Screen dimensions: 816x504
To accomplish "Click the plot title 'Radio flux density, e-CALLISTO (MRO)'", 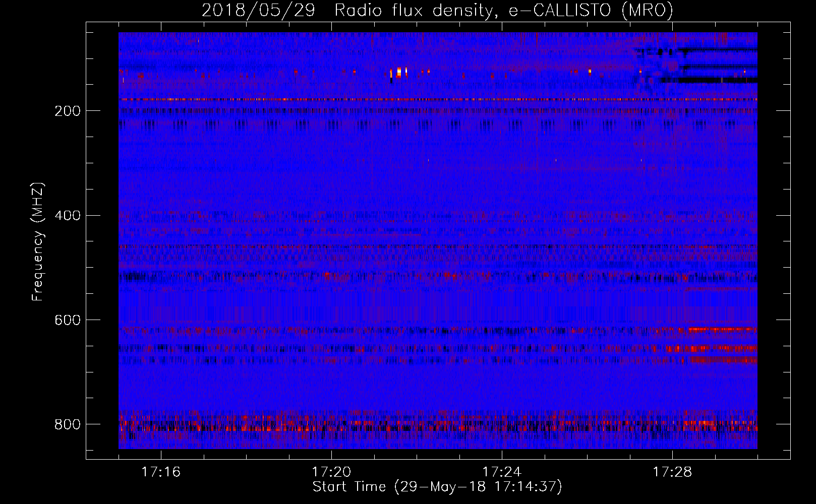I will pos(504,10).
